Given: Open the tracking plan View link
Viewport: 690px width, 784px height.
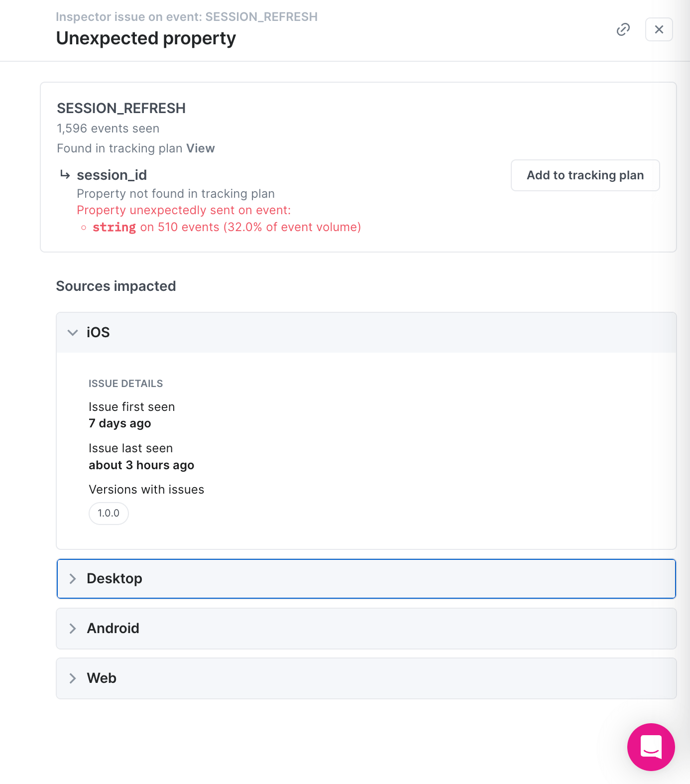Looking at the screenshot, I should (x=201, y=148).
